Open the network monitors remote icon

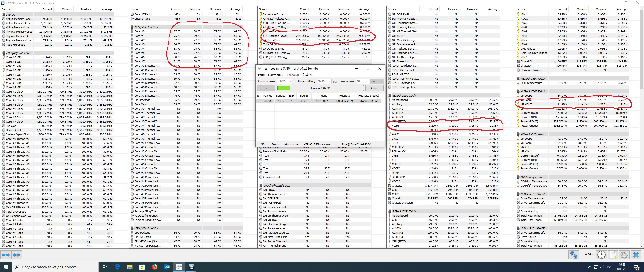click(573, 255)
